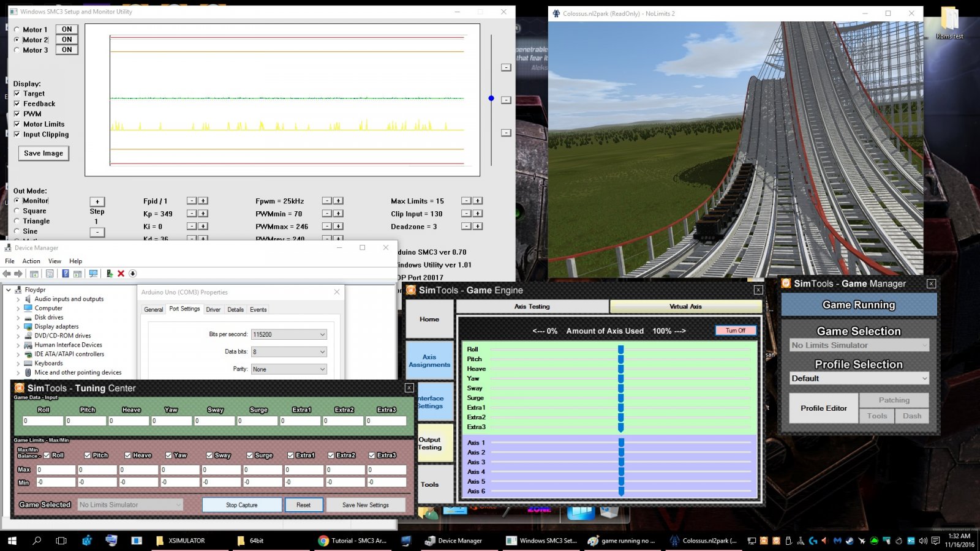Open the Roms test desktop folder icon
The image size is (980, 551).
pyautogui.click(x=949, y=23)
